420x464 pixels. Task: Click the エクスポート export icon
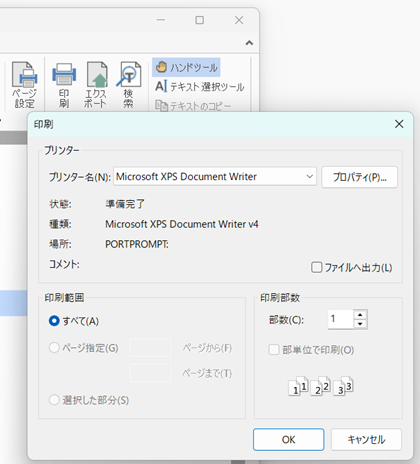[96, 85]
